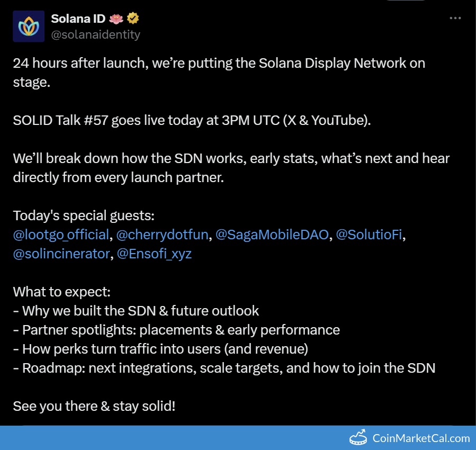This screenshot has width=476, height=450.
Task: Visit the @Ensofi_xyz profile mention
Action: (x=154, y=254)
